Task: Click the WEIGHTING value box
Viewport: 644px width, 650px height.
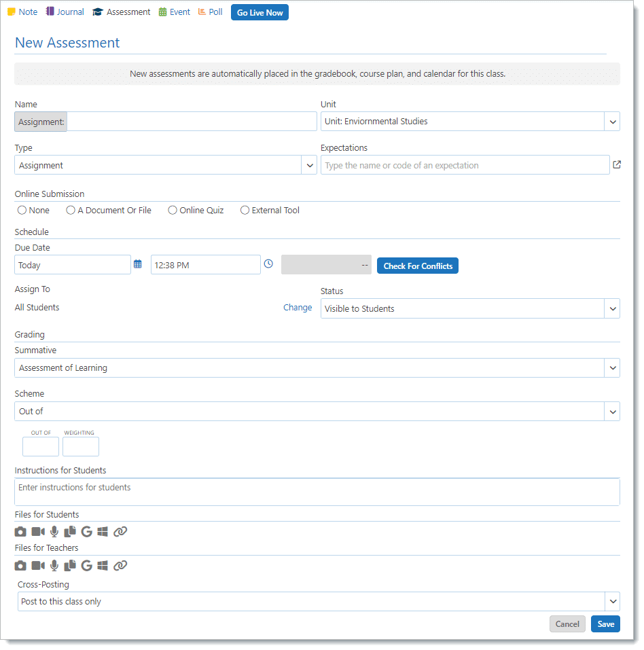Action: (x=81, y=448)
